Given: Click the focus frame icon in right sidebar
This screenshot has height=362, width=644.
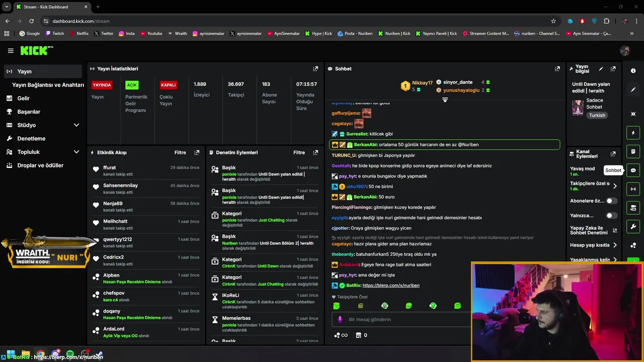Looking at the screenshot, I should (633, 114).
